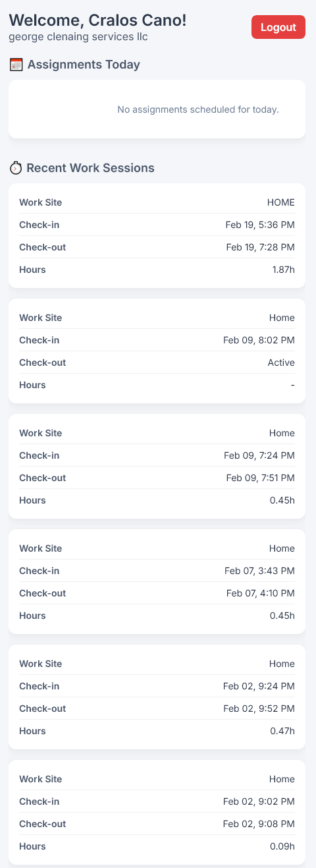Viewport: 316px width, 868px height.
Task: Click the 'No assignments scheduled for today' message
Action: (x=198, y=109)
